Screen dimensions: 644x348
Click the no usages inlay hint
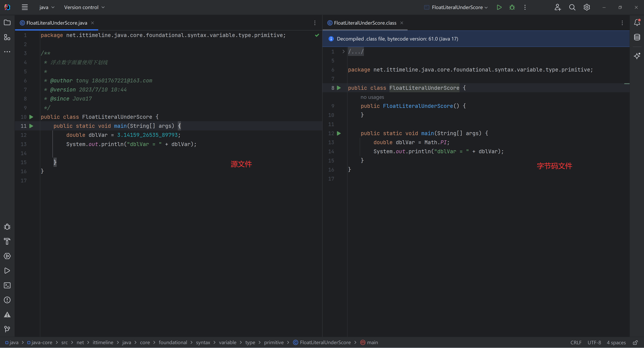tap(372, 97)
